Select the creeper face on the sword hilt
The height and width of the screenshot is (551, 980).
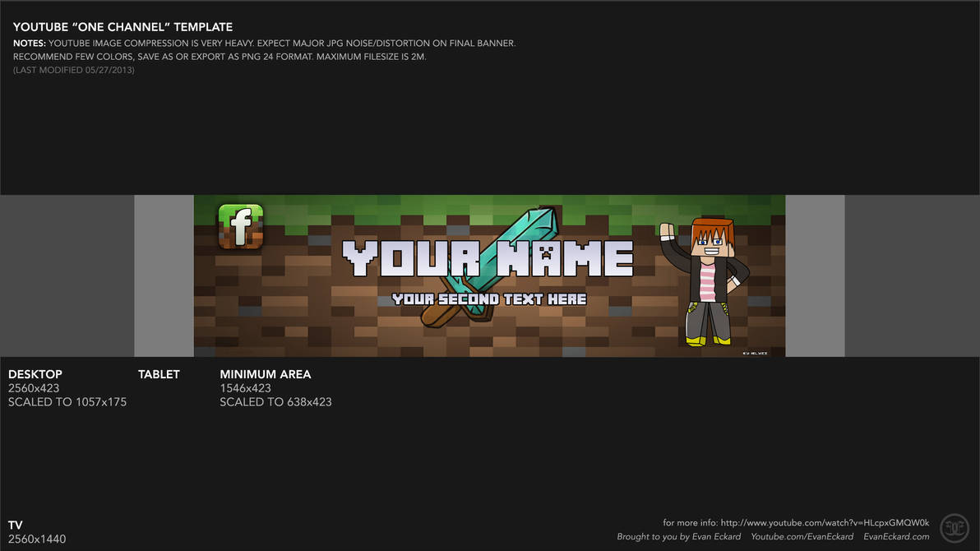[x=546, y=252]
